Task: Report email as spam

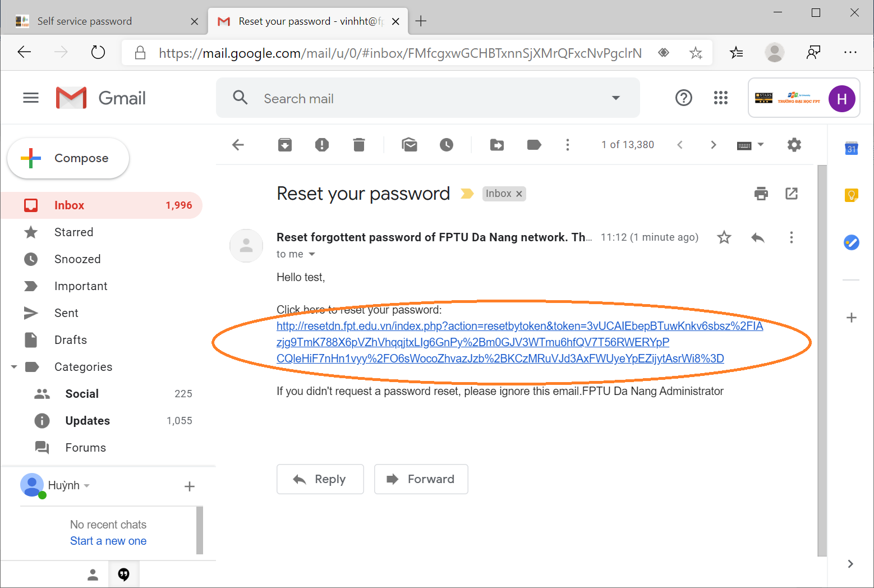Action: pyautogui.click(x=322, y=145)
